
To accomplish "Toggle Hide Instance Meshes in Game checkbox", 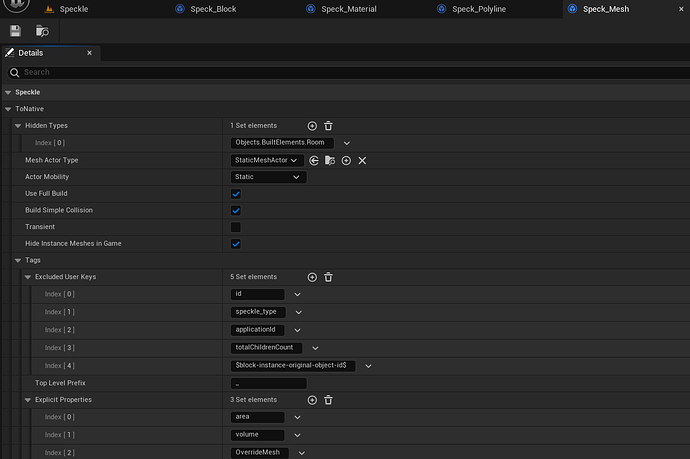I will click(x=236, y=244).
